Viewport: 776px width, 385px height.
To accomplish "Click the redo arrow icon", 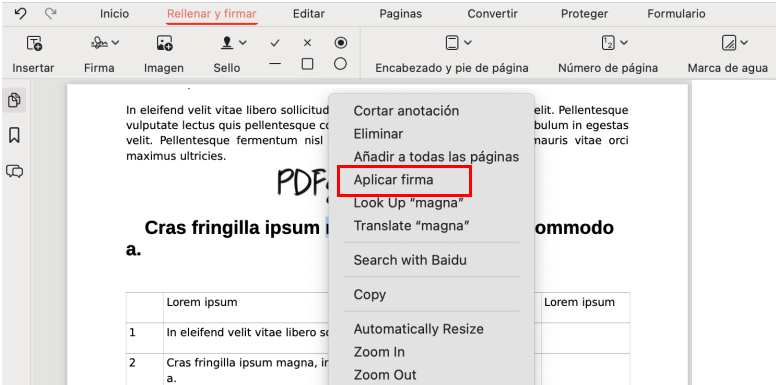I will pos(50,14).
